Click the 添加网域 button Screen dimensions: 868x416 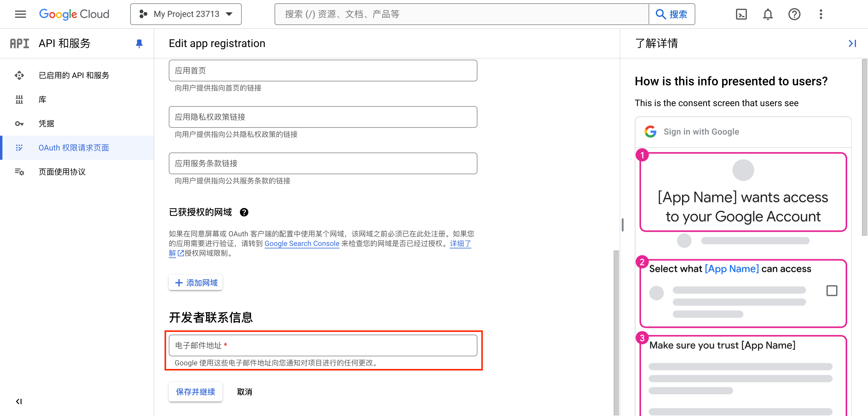pyautogui.click(x=196, y=282)
